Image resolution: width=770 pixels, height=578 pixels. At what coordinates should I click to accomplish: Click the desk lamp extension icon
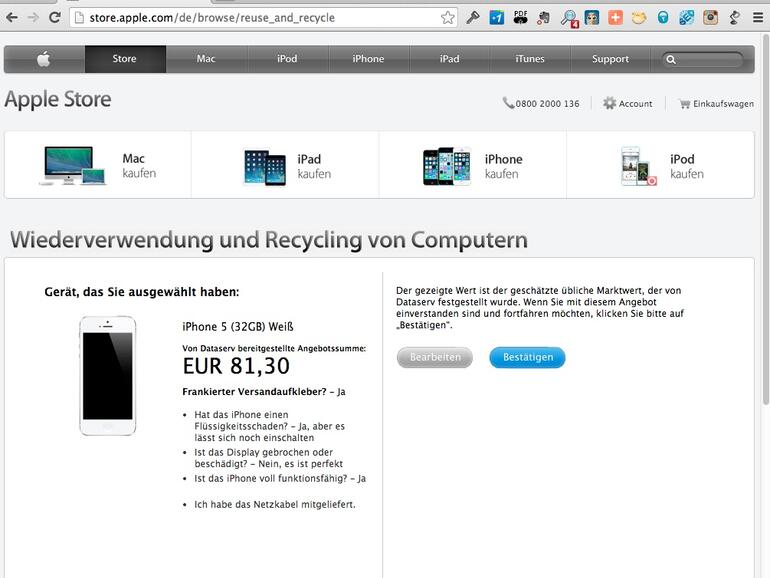(735, 18)
